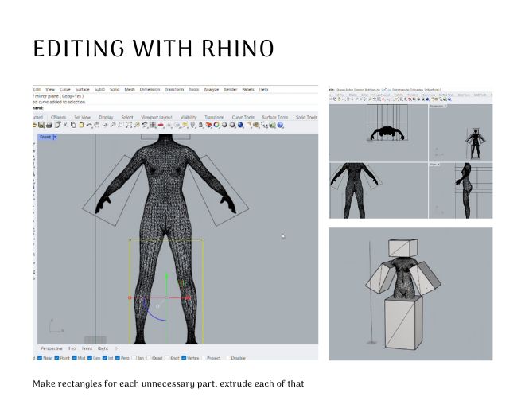Click the Zoom extents icon
This screenshot has width=525, height=420.
[x=129, y=125]
